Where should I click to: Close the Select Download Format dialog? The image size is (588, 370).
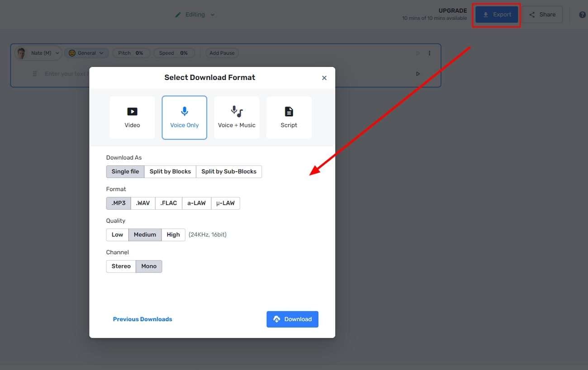coord(324,78)
